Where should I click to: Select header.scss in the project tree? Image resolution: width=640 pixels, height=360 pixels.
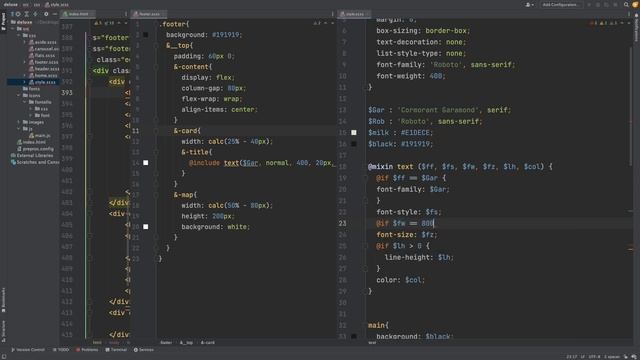[x=44, y=69]
